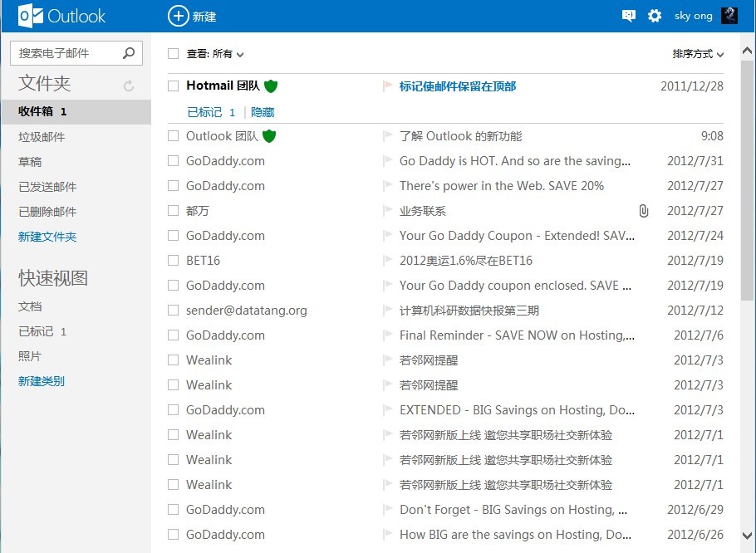Click 隐藏 to hide flagged messages
This screenshot has width=756, height=553.
point(263,112)
